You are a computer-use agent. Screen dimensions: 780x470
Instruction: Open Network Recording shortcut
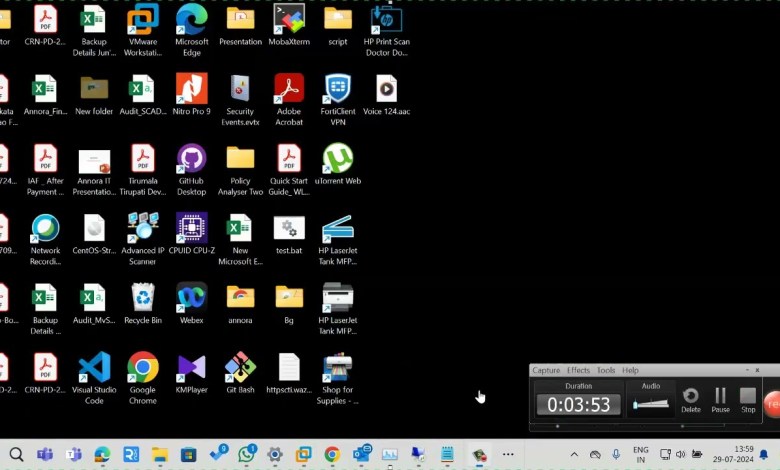coord(45,239)
